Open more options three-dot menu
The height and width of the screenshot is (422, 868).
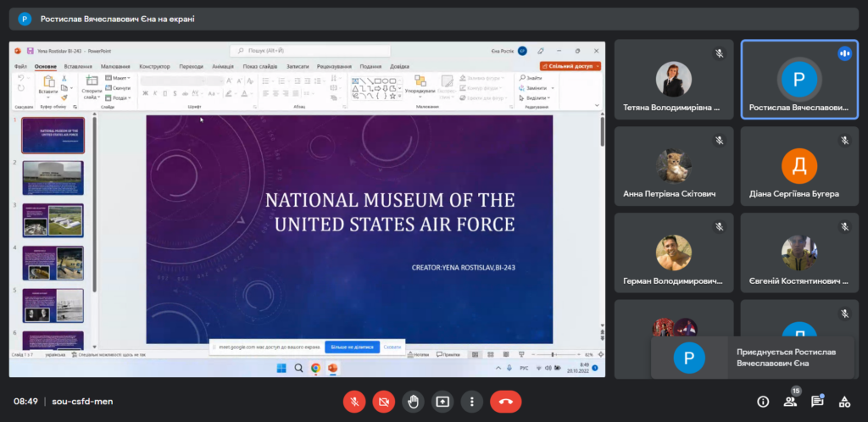coord(472,401)
